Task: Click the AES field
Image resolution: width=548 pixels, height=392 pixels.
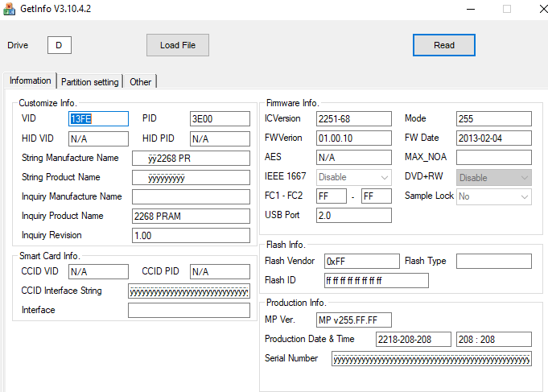Action: [354, 157]
